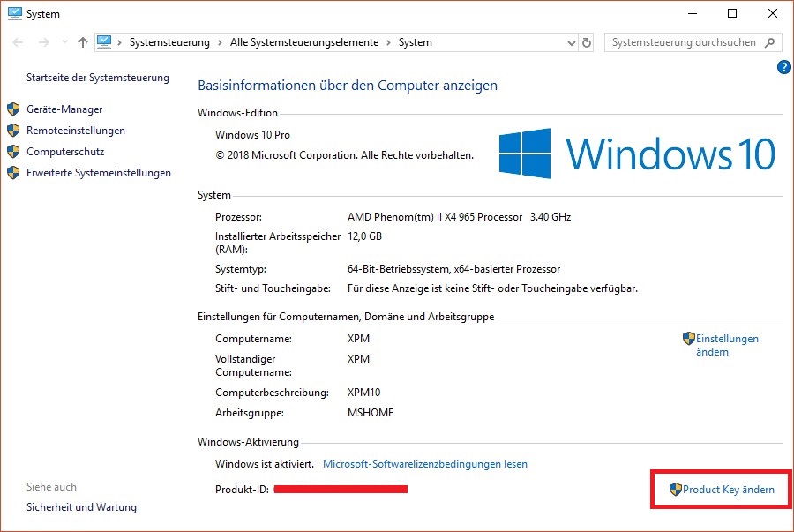The width and height of the screenshot is (794, 532).
Task: Click the System window title bar icon
Action: pyautogui.click(x=15, y=13)
